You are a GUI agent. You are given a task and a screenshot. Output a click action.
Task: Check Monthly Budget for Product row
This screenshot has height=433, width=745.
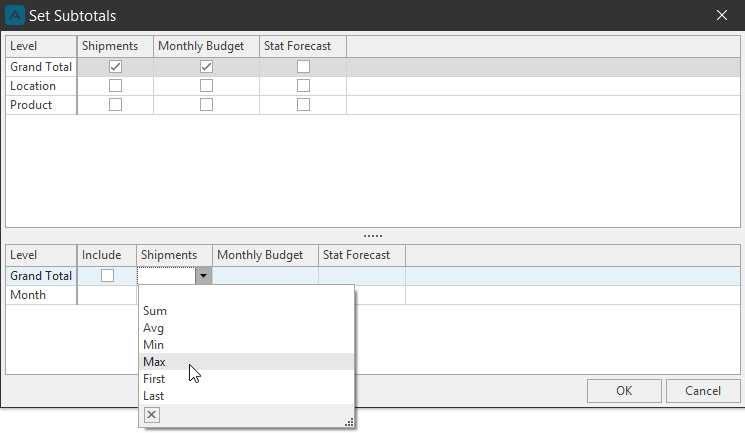206,105
